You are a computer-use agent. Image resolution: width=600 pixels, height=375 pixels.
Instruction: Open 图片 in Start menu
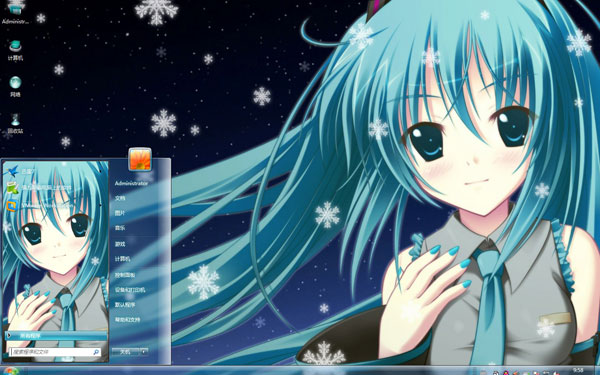pos(120,213)
